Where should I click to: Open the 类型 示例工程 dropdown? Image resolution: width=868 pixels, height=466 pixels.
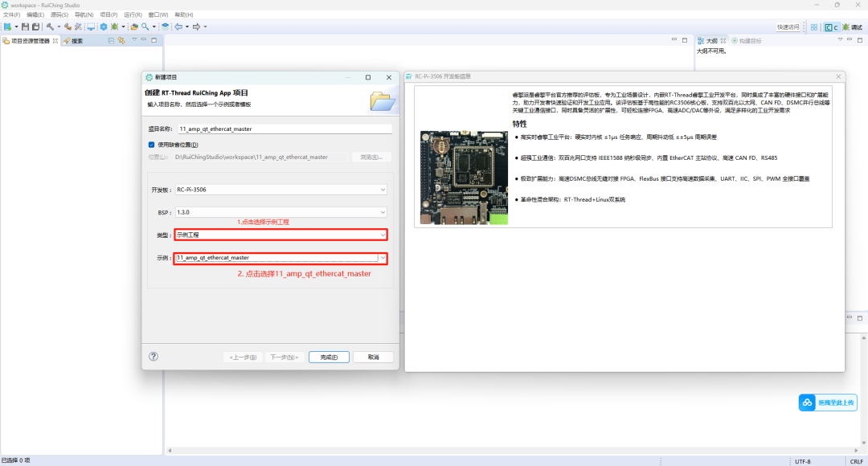click(280, 235)
